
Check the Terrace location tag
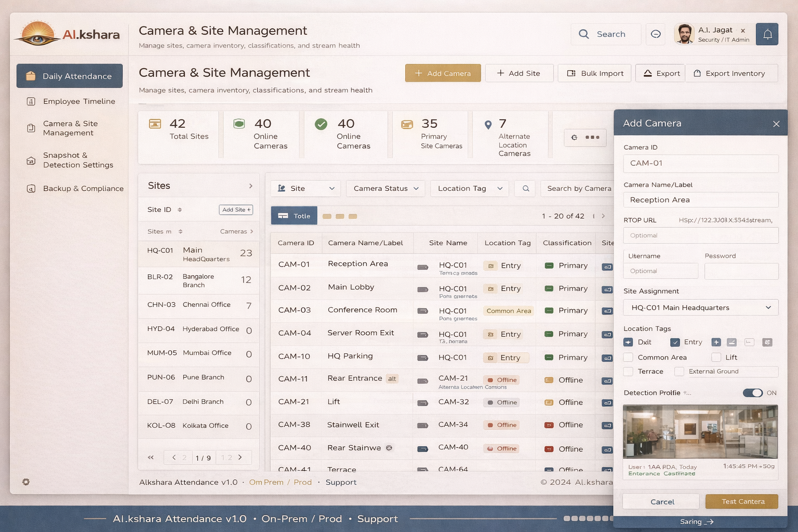tap(628, 371)
